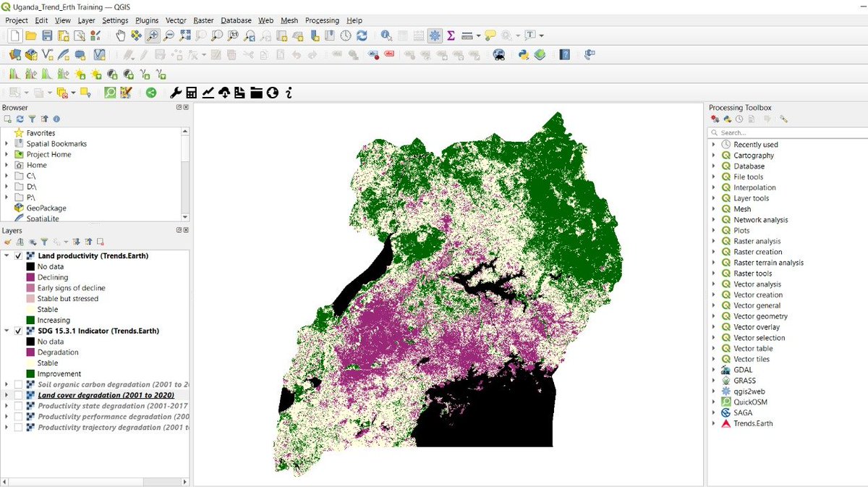Click the Trends.Earth cloud upload-download icon
This screenshot has width=868, height=487.
(x=224, y=93)
